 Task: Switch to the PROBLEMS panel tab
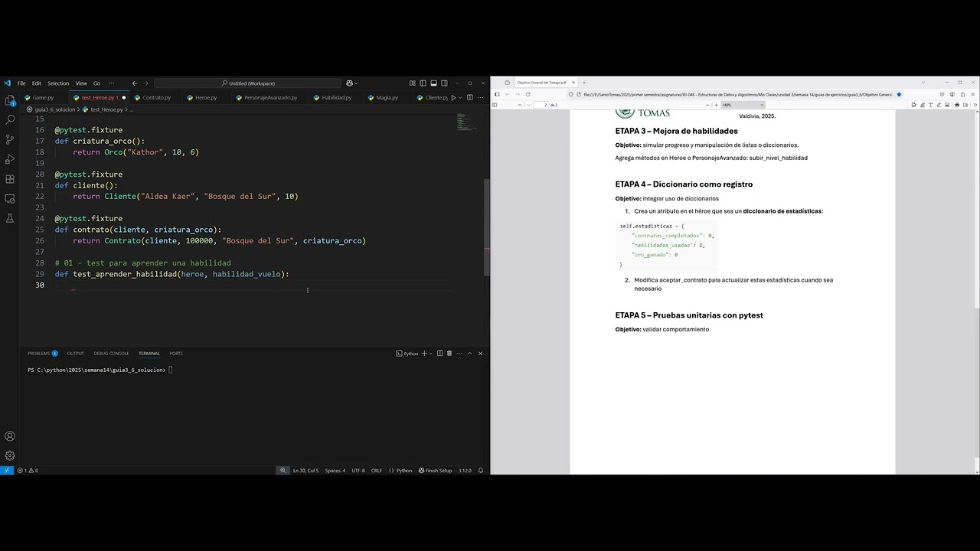pyautogui.click(x=42, y=354)
